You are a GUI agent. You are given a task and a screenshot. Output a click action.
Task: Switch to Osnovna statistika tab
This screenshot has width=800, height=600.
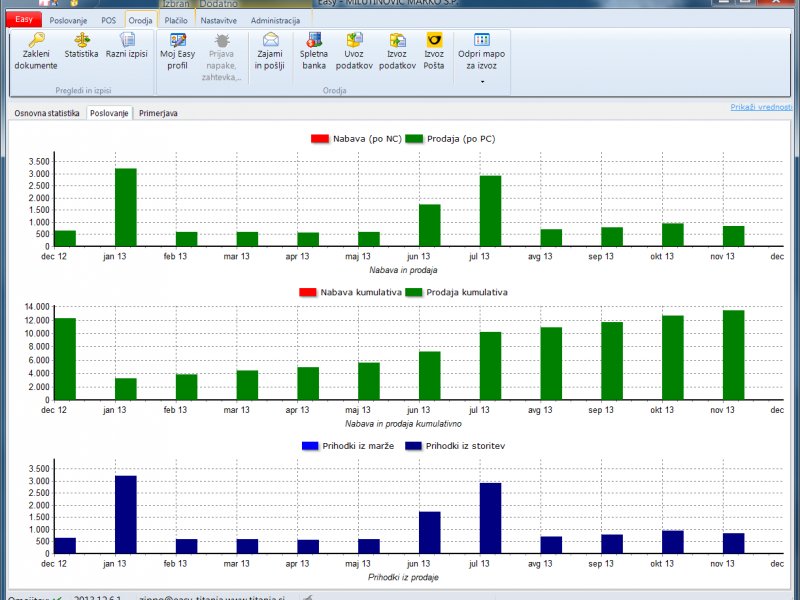(46, 114)
